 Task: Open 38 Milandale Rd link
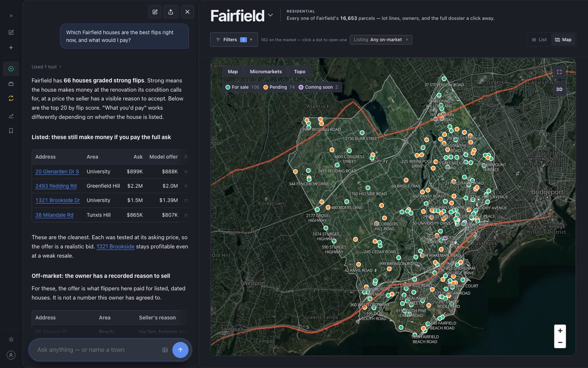click(x=54, y=215)
